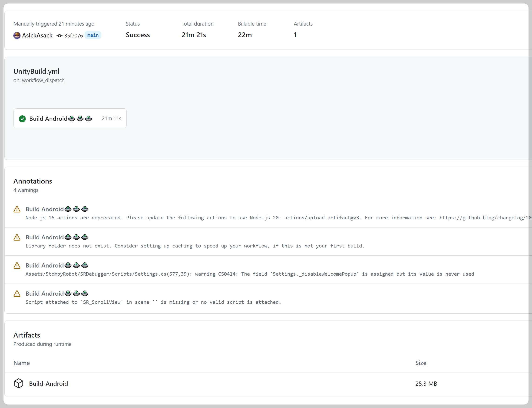Download the Build-Android artifact
This screenshot has width=532, height=408.
click(x=49, y=384)
